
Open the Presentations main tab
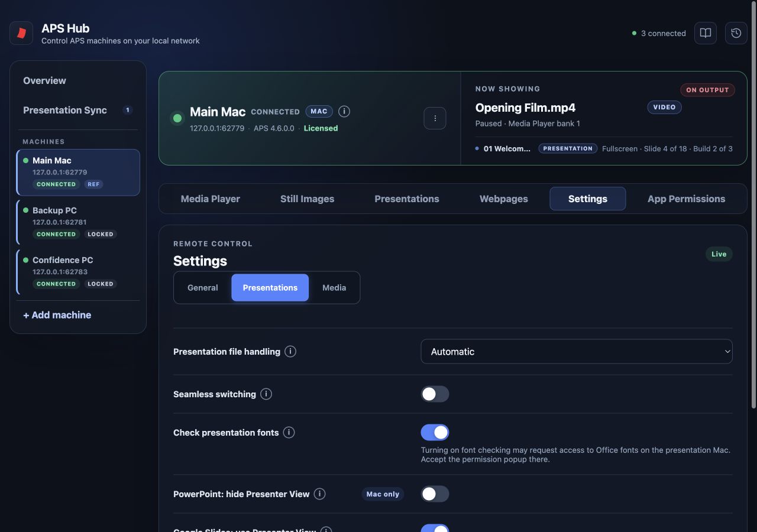pos(407,199)
